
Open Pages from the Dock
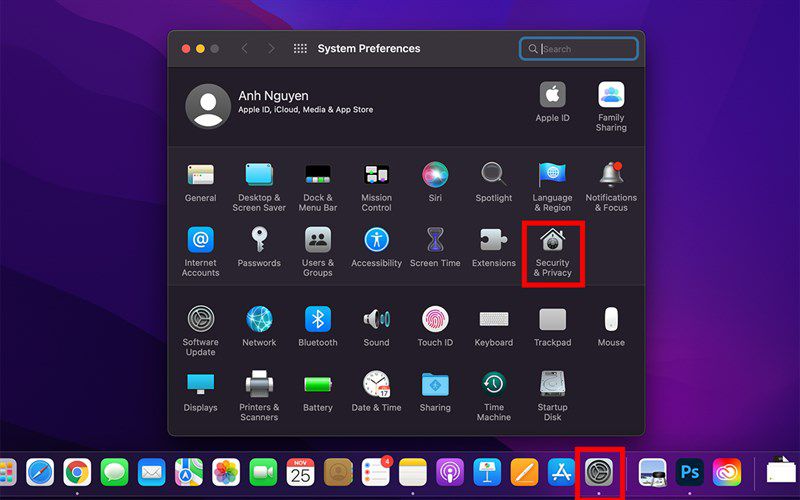coord(524,472)
